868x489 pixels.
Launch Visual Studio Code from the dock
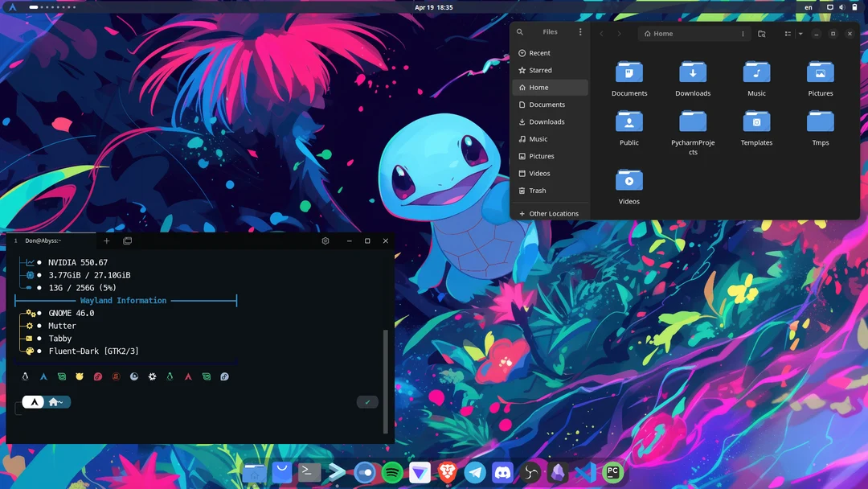pyautogui.click(x=584, y=473)
